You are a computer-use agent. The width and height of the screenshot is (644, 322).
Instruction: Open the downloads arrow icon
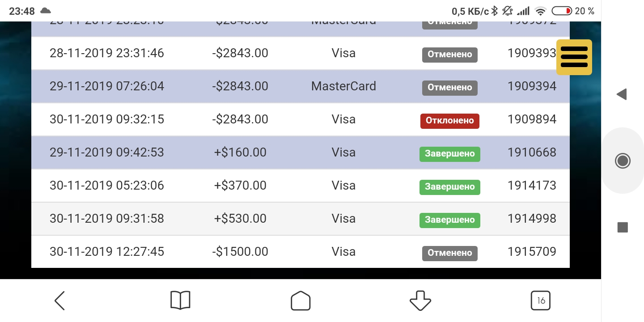tap(420, 301)
